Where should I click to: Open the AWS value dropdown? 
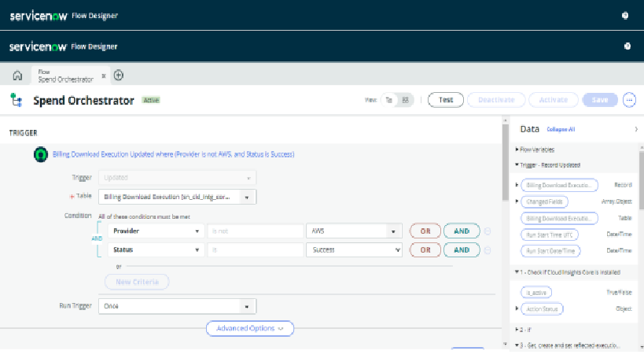click(x=354, y=231)
